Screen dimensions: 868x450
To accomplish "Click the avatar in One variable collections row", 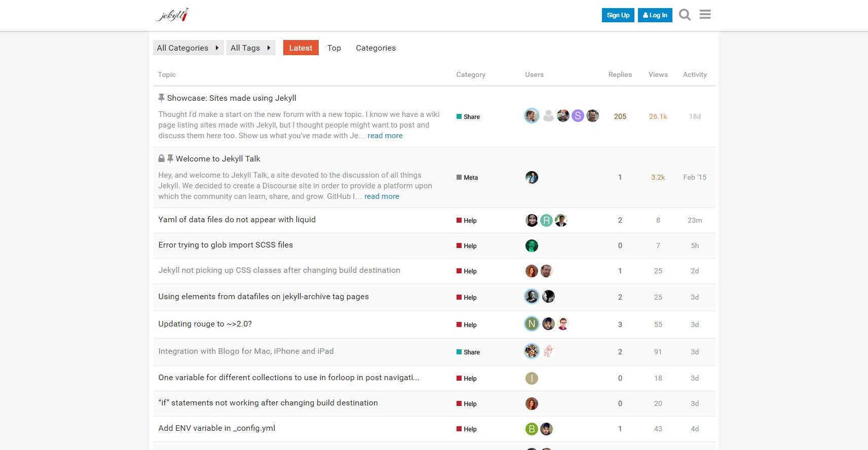I will (x=532, y=378).
